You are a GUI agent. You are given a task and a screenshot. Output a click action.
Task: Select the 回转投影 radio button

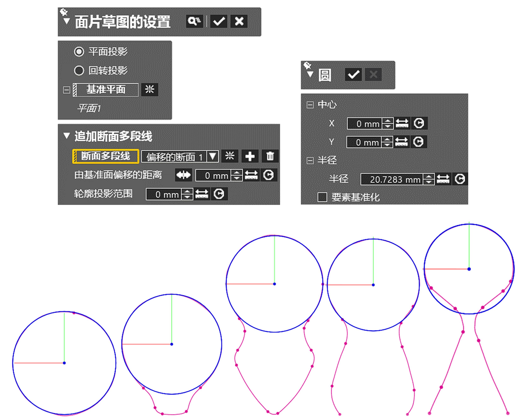(x=79, y=71)
